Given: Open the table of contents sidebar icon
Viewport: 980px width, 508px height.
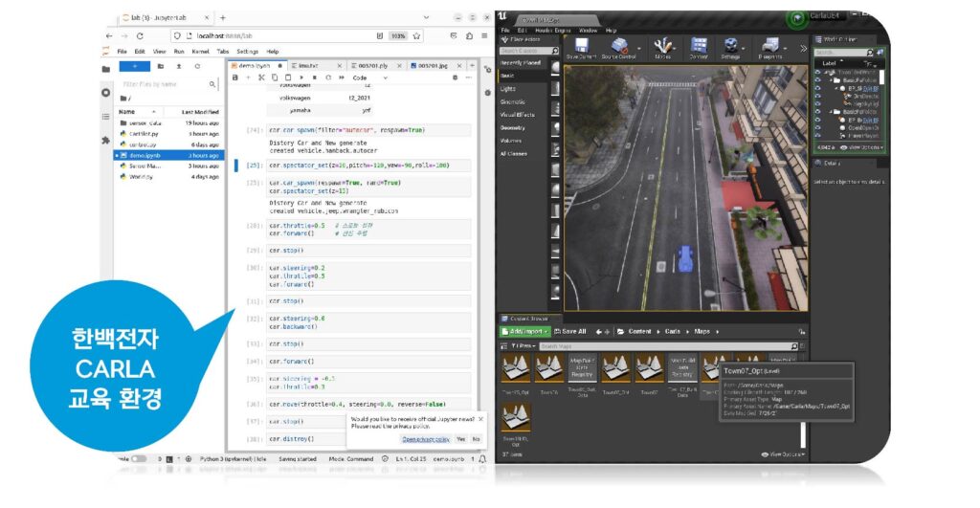Looking at the screenshot, I should coord(105,116).
